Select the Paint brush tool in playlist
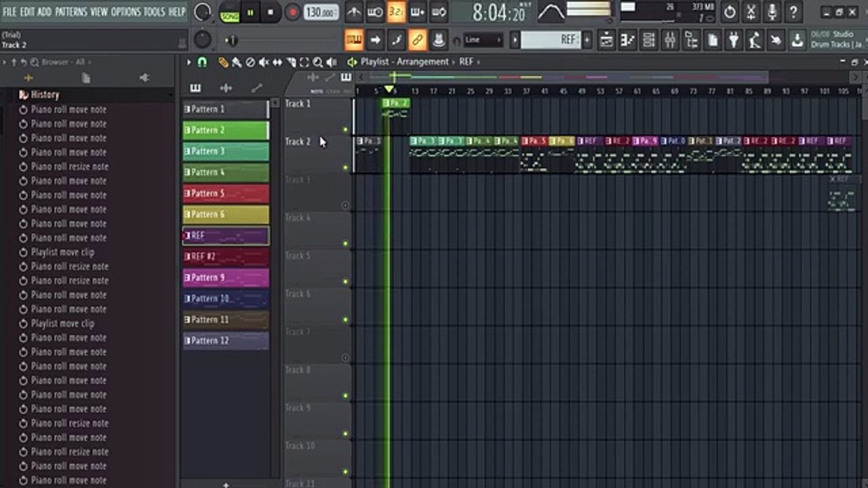 pos(236,62)
